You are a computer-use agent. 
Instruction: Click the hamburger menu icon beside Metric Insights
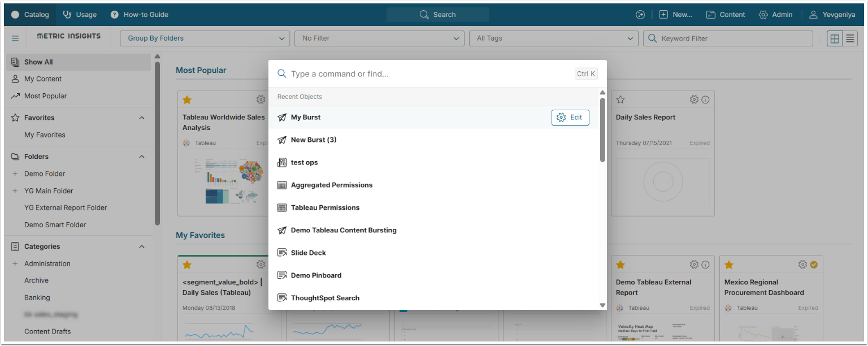[x=15, y=38]
